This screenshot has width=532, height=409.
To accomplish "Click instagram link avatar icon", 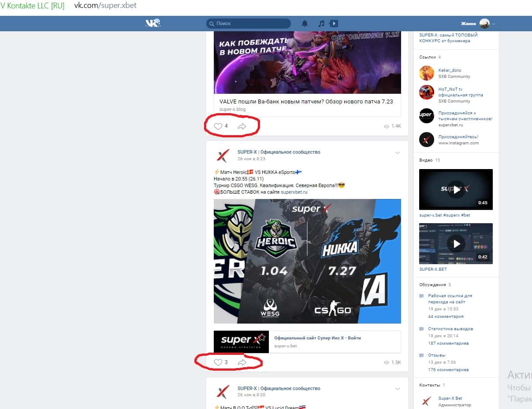I will click(427, 140).
